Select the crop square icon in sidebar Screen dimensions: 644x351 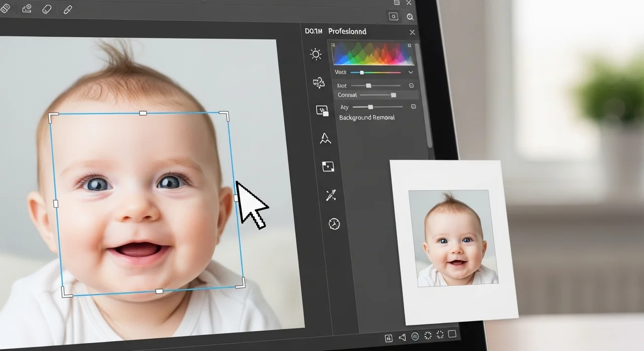point(328,166)
